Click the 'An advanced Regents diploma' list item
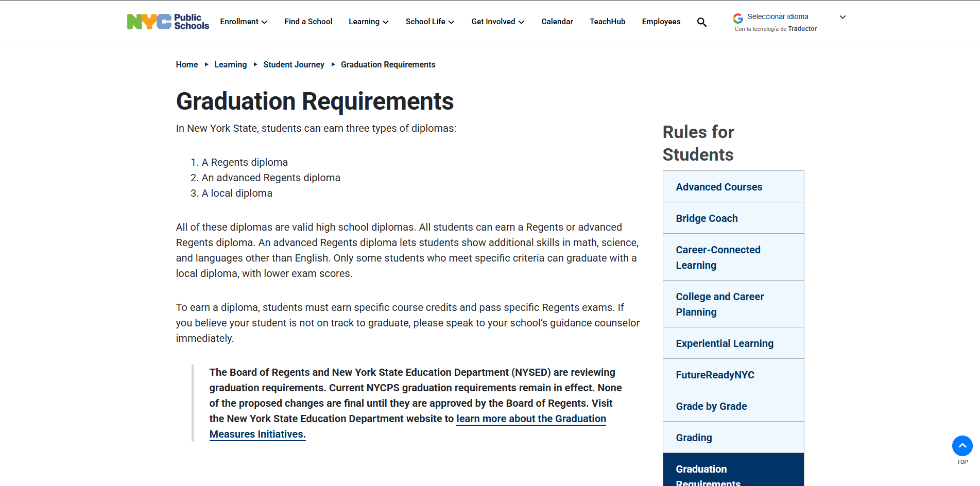980x486 pixels. 271,178
